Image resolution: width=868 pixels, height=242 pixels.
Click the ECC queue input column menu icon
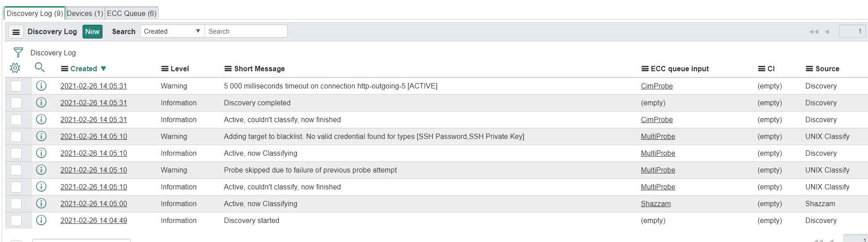(x=645, y=69)
